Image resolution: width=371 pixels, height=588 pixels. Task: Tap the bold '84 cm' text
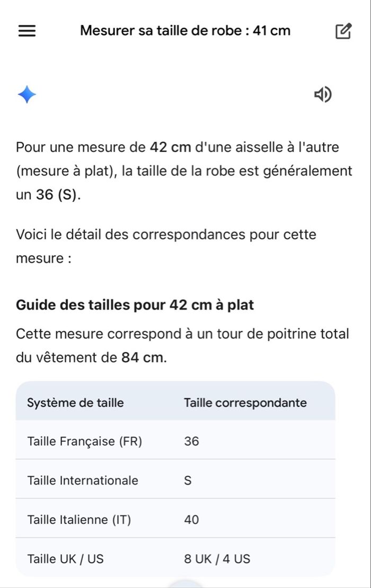[x=142, y=358]
